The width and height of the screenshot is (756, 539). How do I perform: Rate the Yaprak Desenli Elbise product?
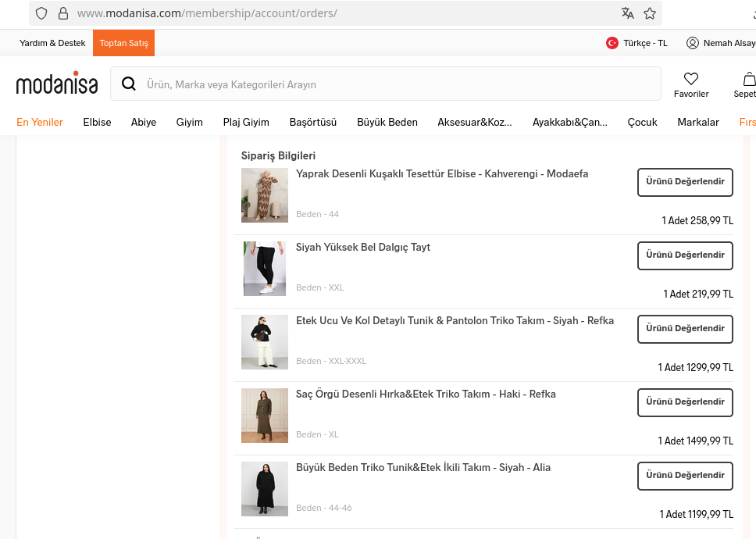click(685, 182)
